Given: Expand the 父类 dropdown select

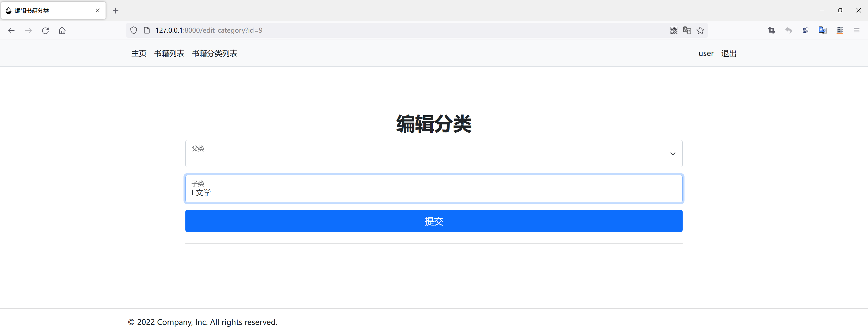Looking at the screenshot, I should pos(434,154).
